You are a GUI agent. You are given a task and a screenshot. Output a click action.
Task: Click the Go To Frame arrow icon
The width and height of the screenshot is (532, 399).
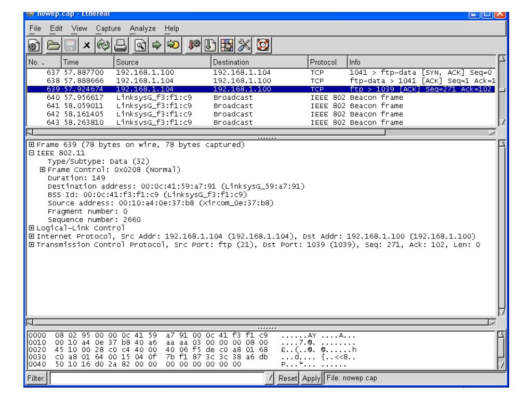pyautogui.click(x=174, y=46)
